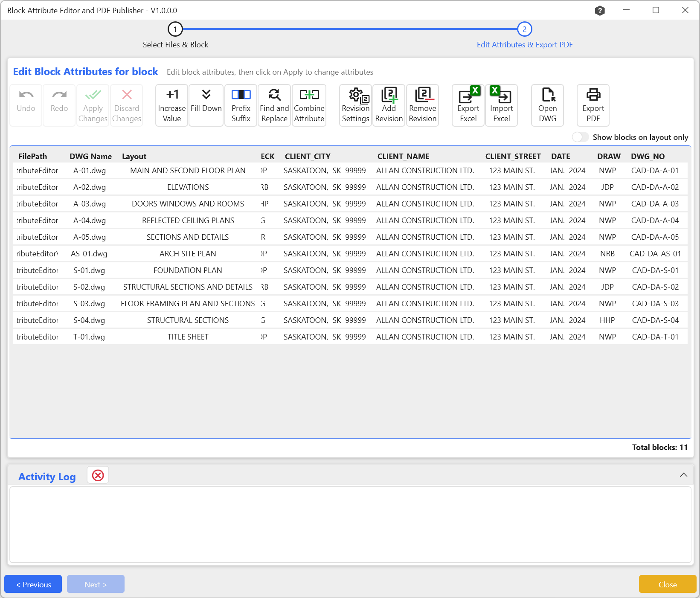Screen dimensions: 700x598
Task: Select the A-03.dwg cell
Action: pyautogui.click(x=90, y=204)
